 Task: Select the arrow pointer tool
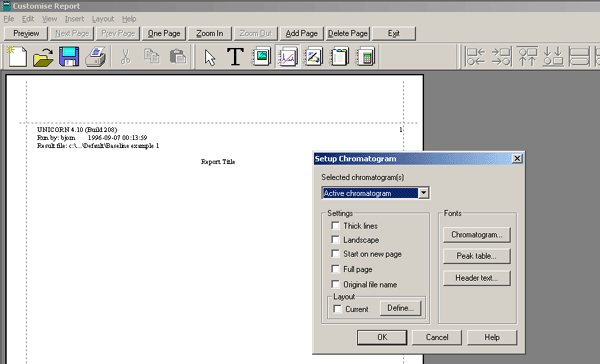point(210,57)
